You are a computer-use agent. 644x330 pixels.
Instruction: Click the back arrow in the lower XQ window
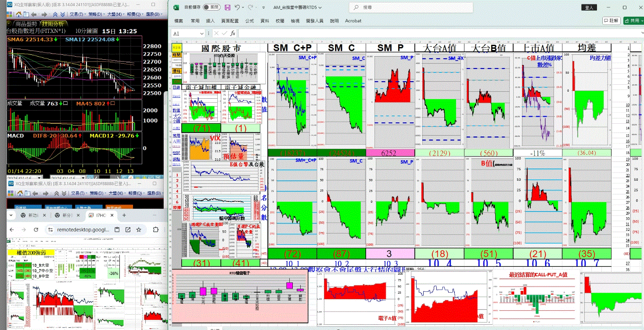pyautogui.click(x=35, y=194)
